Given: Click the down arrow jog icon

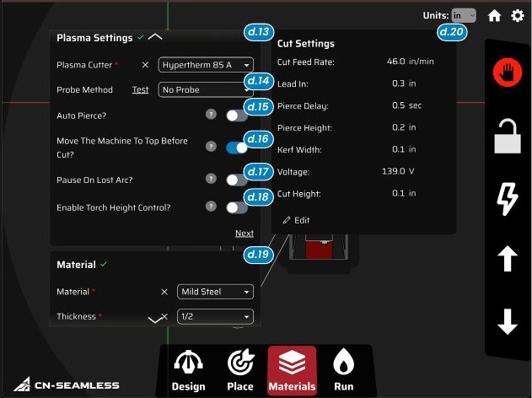Looking at the screenshot, I should coord(508,321).
